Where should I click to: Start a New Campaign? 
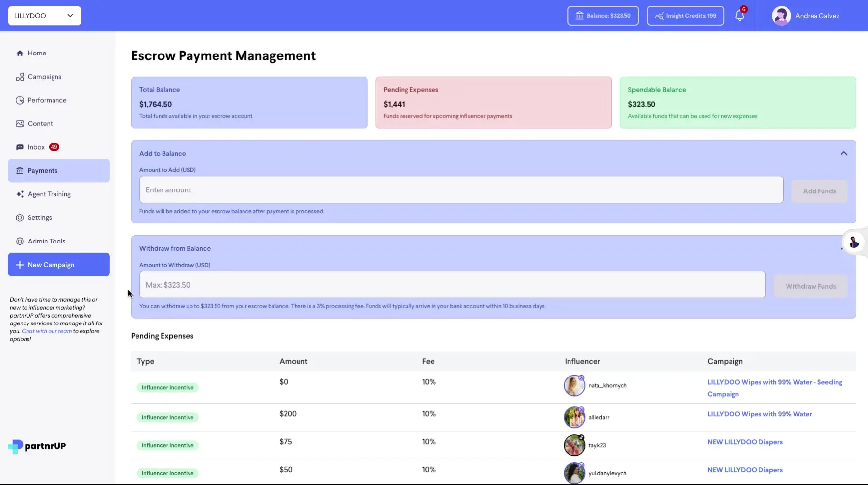pos(58,264)
